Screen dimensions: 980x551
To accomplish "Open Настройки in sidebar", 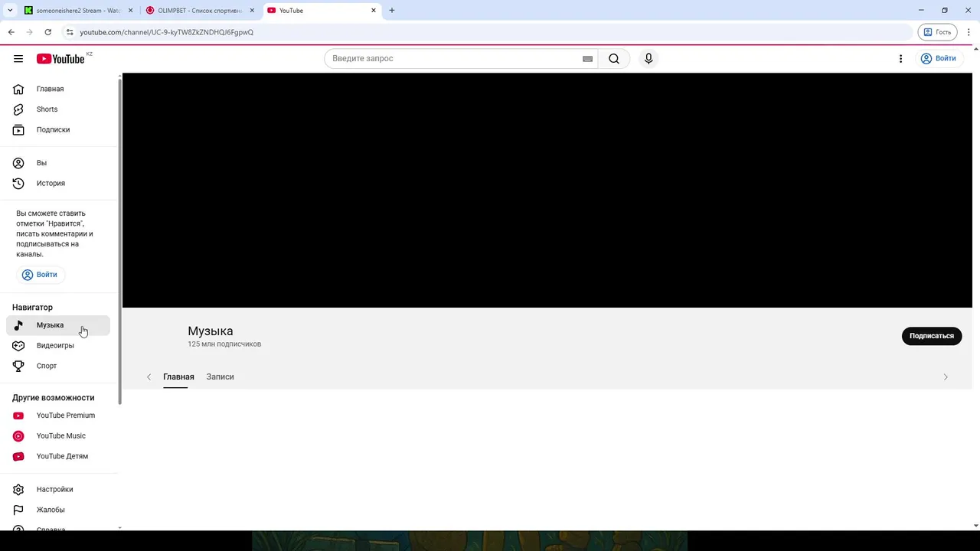I will pos(58,490).
